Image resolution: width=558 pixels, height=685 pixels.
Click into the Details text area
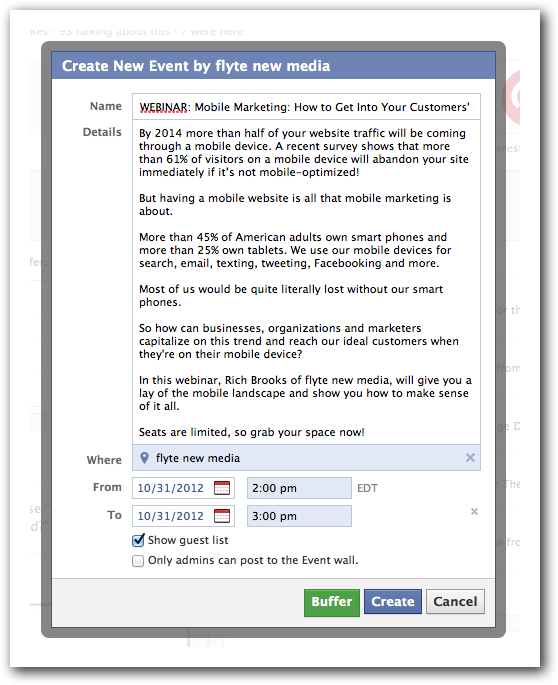(x=306, y=282)
